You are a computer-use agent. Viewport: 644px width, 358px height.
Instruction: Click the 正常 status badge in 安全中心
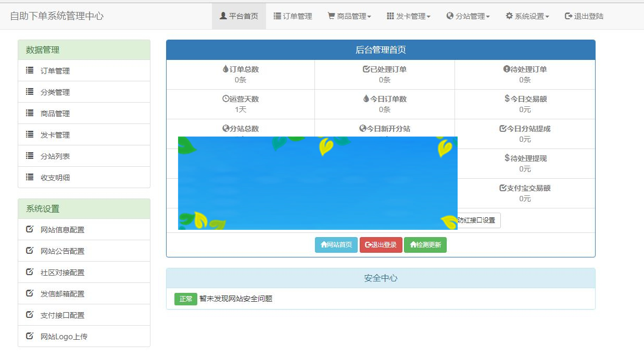[x=185, y=299]
